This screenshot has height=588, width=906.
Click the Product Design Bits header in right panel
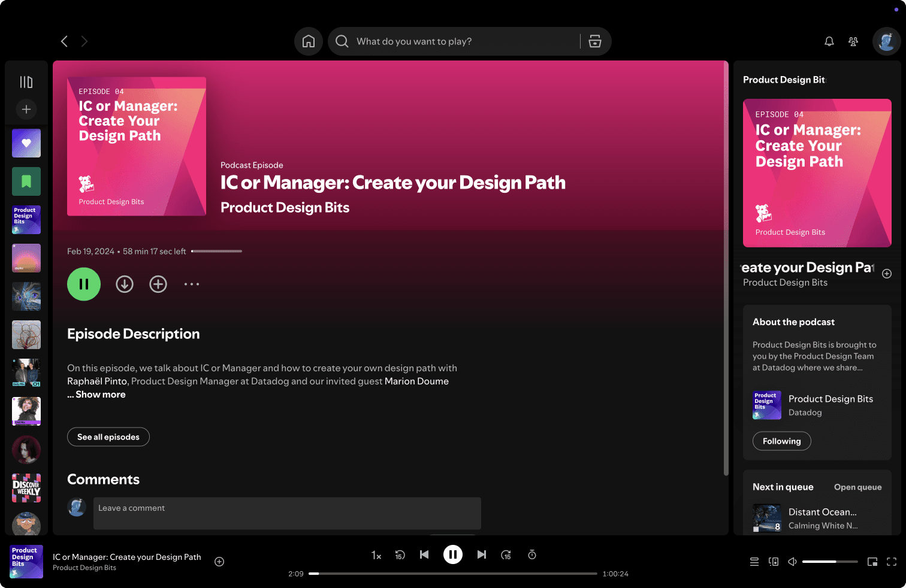pos(784,80)
